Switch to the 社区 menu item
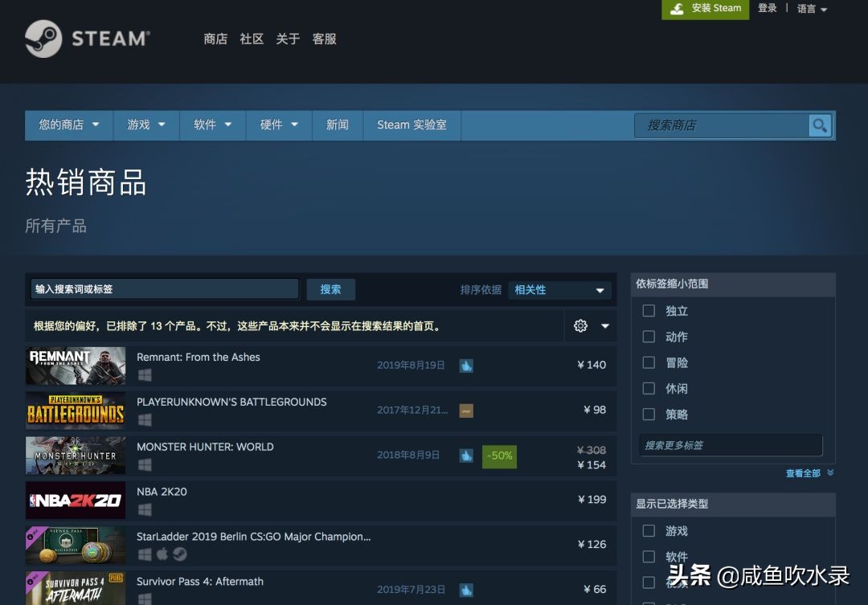Image resolution: width=868 pixels, height=605 pixels. (x=251, y=39)
